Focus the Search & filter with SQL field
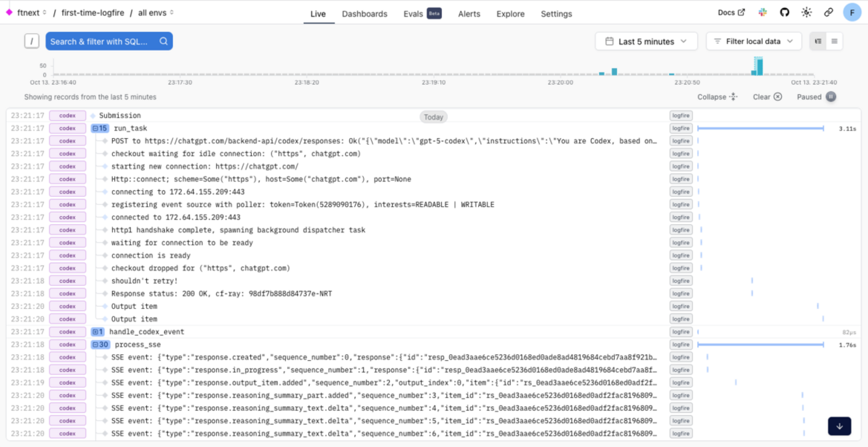Screen dimensions: 868x447 [x=109, y=41]
